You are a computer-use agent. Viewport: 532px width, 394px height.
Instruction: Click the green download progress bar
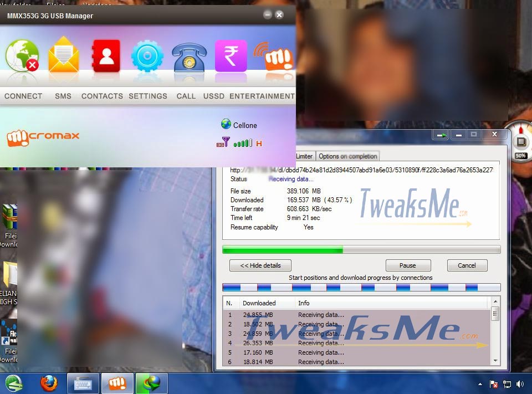click(x=361, y=250)
